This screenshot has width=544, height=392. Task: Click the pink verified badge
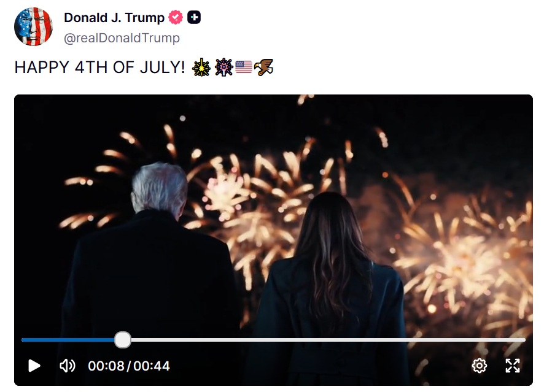[x=176, y=17]
